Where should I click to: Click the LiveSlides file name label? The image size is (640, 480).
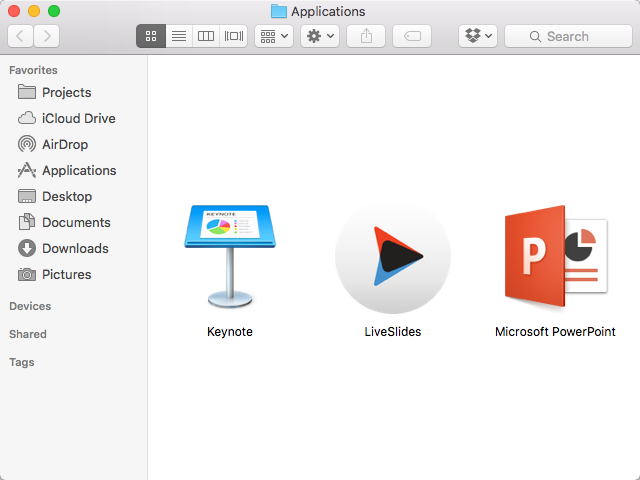[393, 332]
